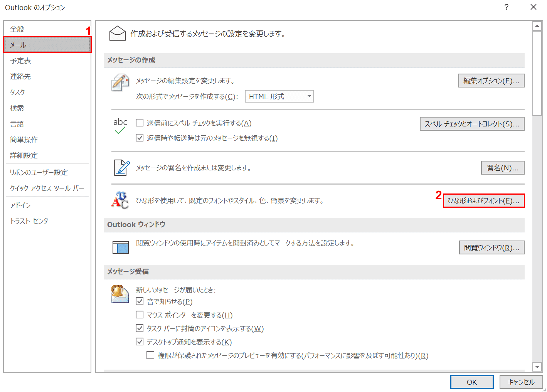Go to 言語 settings
Screen dimensions: 547x392
[47, 124]
